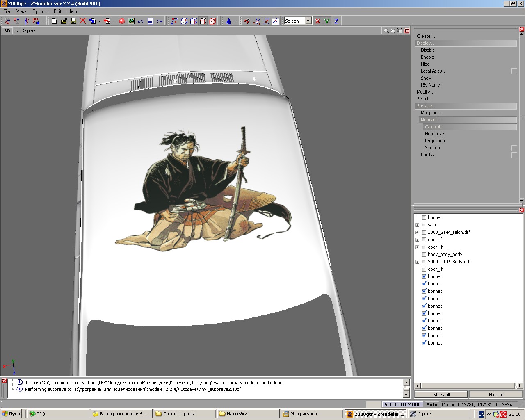Click the Calculate normals command
This screenshot has height=420, width=525.
point(434,127)
